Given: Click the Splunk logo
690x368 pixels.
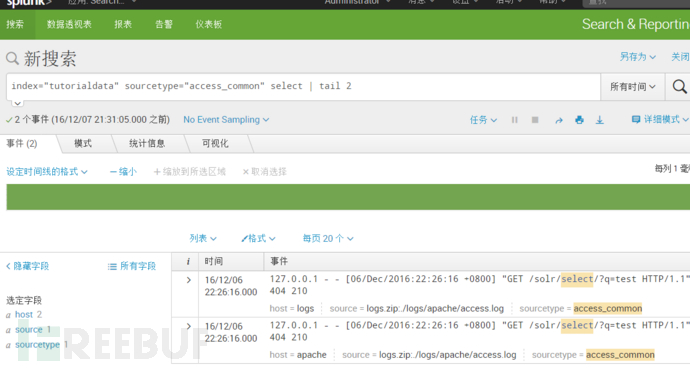Looking at the screenshot, I should 29,3.
